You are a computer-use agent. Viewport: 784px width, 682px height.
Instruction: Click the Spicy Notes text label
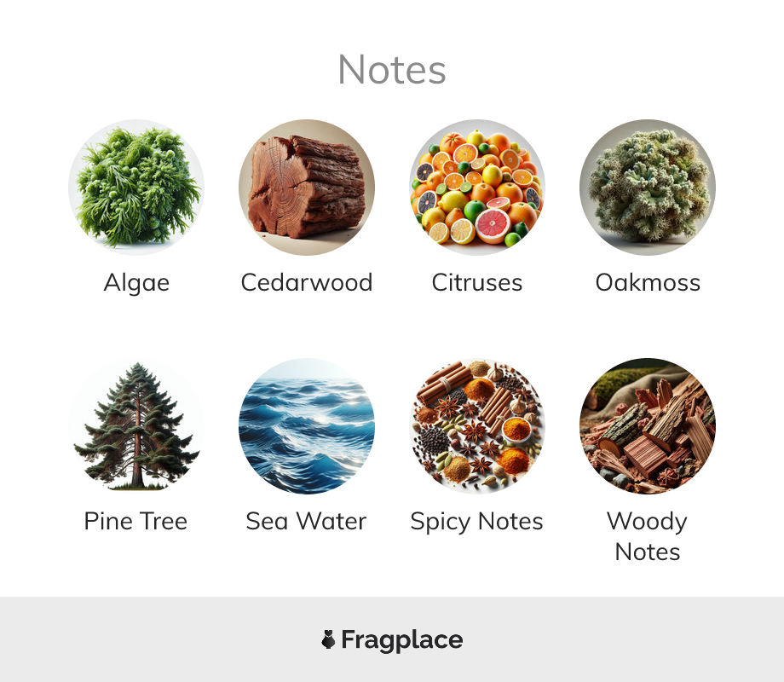coord(476,522)
